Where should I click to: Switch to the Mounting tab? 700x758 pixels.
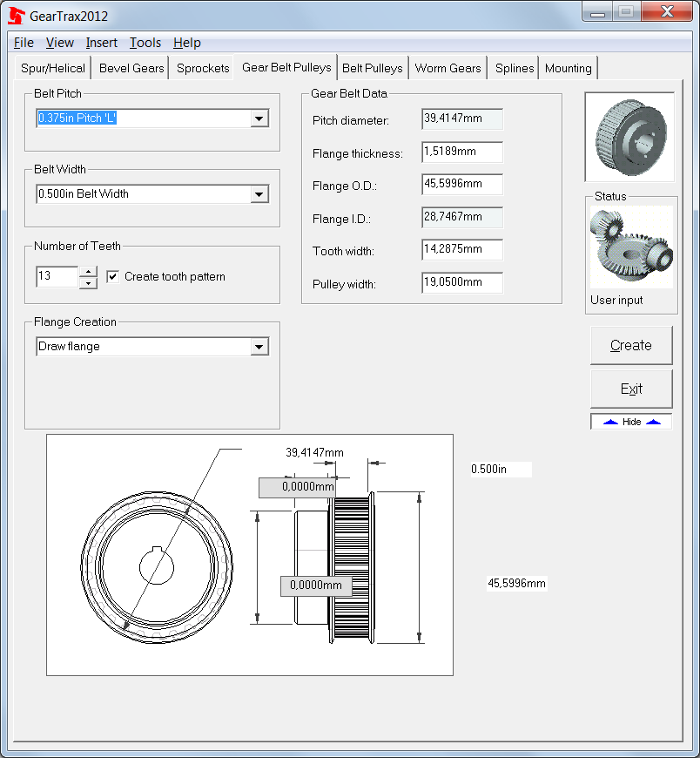tap(569, 68)
